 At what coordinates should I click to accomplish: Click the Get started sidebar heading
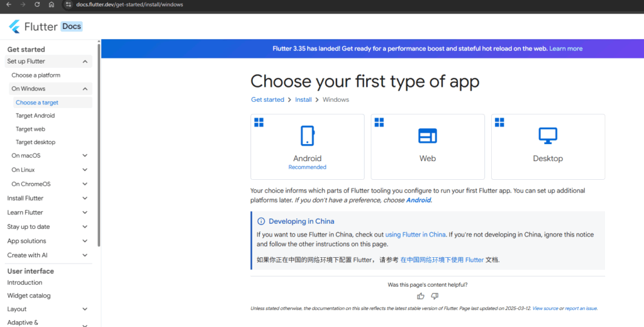26,49
